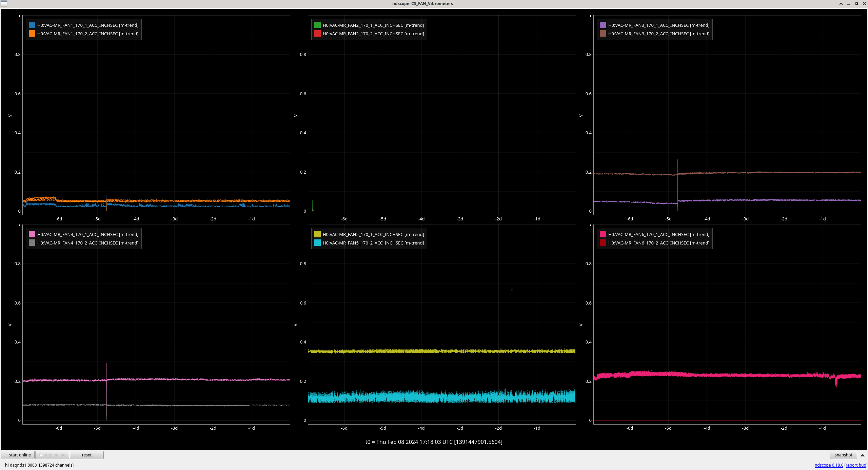
Task: Select H0:VAC-MR_FAN1_170_1_ACC_INCHSEC legend label
Action: point(88,25)
